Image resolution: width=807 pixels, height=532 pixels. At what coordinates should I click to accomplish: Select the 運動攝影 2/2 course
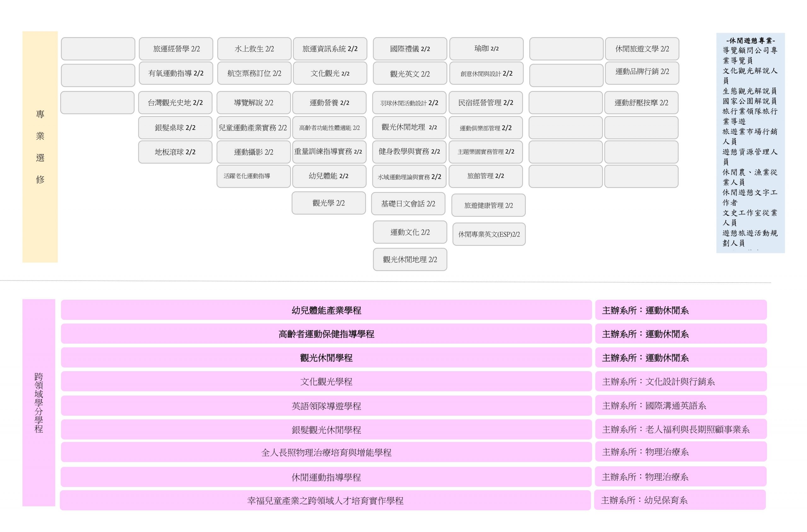coord(254,152)
